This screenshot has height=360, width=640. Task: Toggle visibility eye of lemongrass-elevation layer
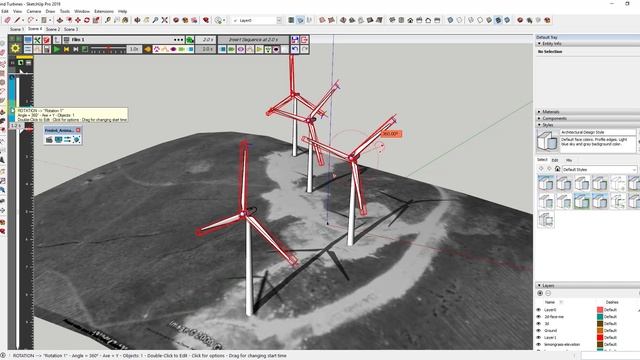point(539,344)
